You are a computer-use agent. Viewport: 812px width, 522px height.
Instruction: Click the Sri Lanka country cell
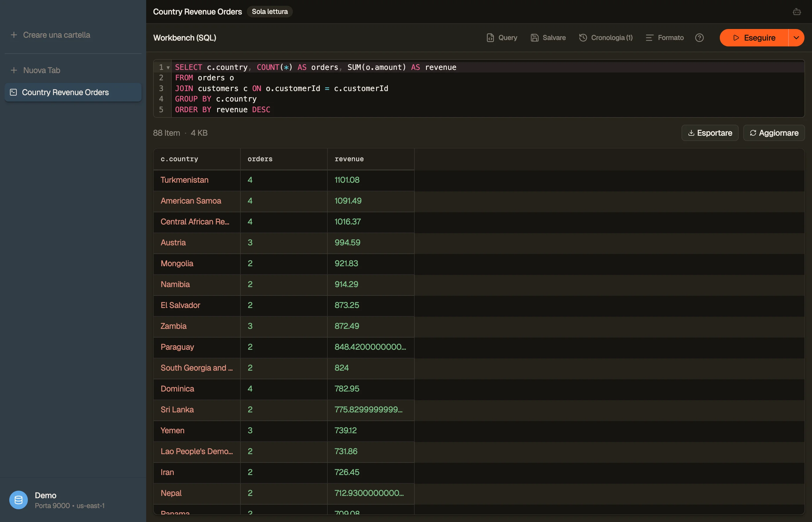click(197, 410)
